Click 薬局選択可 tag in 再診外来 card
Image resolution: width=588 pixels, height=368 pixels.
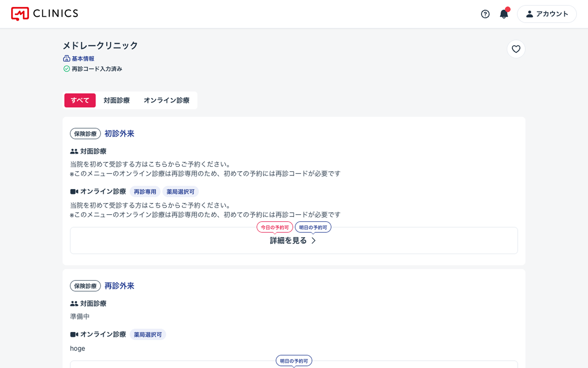(148, 335)
